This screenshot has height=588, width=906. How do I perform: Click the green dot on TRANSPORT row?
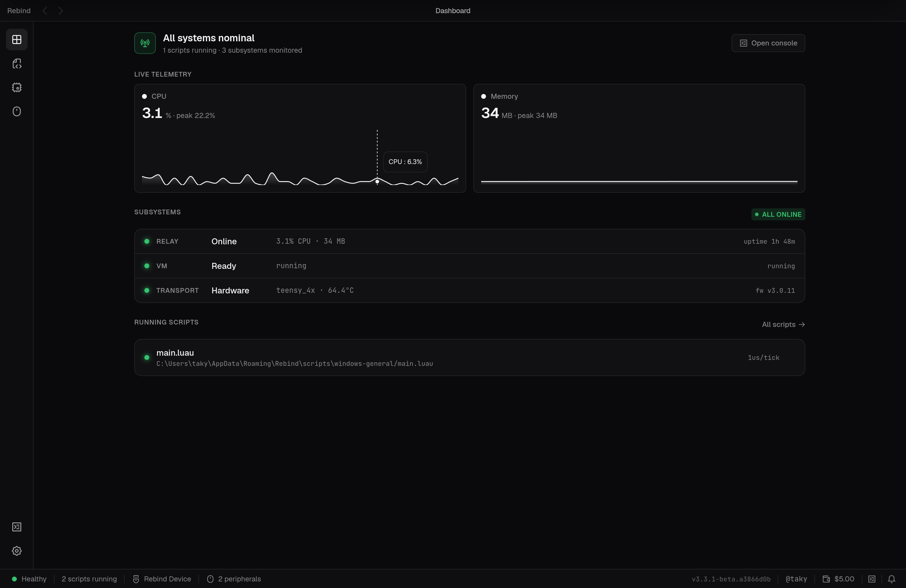coord(147,291)
